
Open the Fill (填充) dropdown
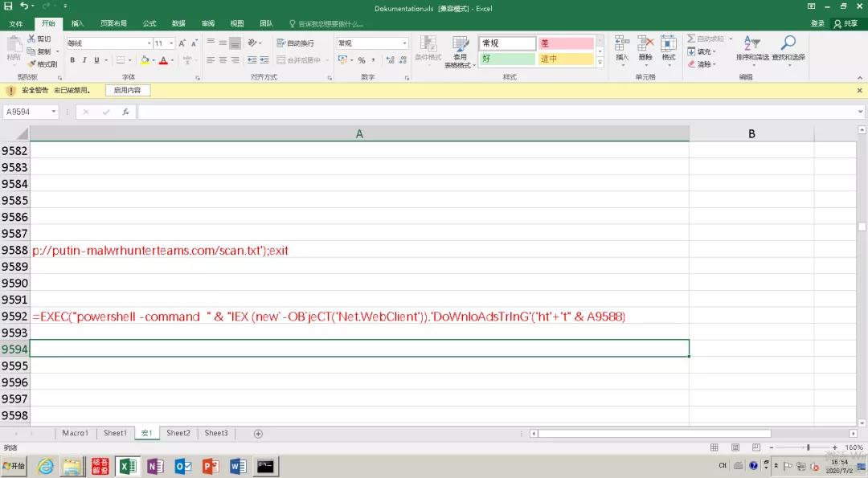coord(702,51)
